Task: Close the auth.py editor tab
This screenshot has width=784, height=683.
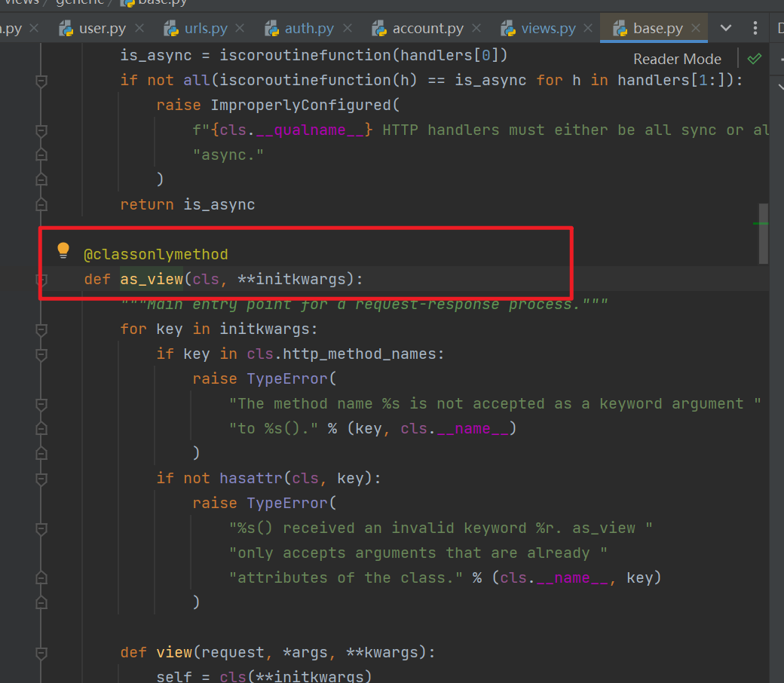Action: (x=346, y=28)
